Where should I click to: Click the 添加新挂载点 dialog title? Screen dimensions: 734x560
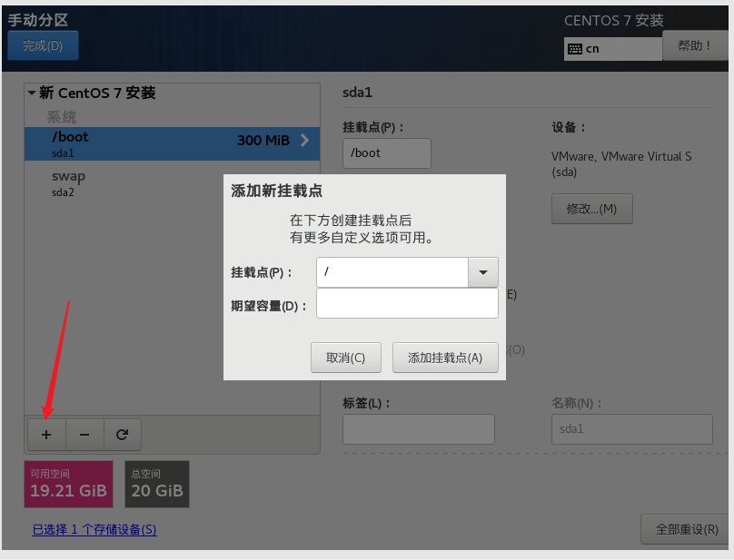pyautogui.click(x=277, y=191)
